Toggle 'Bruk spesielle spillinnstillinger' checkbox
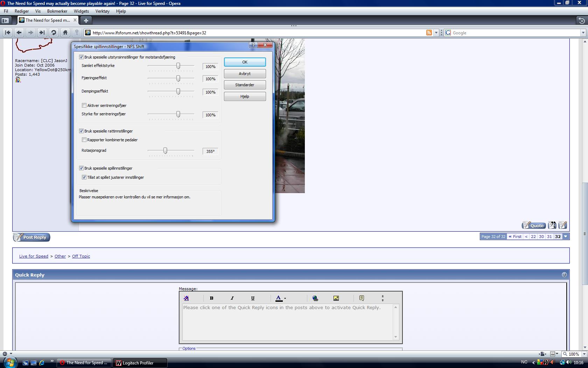 click(x=82, y=168)
